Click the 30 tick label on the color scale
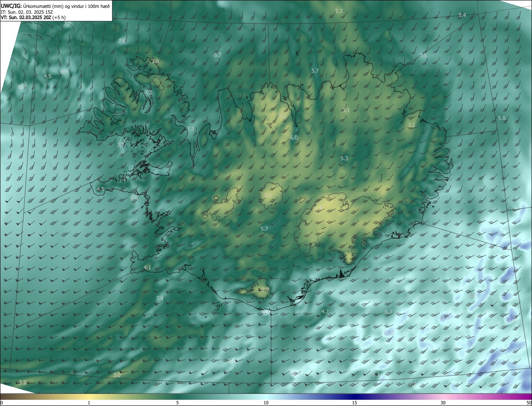 click(x=443, y=403)
